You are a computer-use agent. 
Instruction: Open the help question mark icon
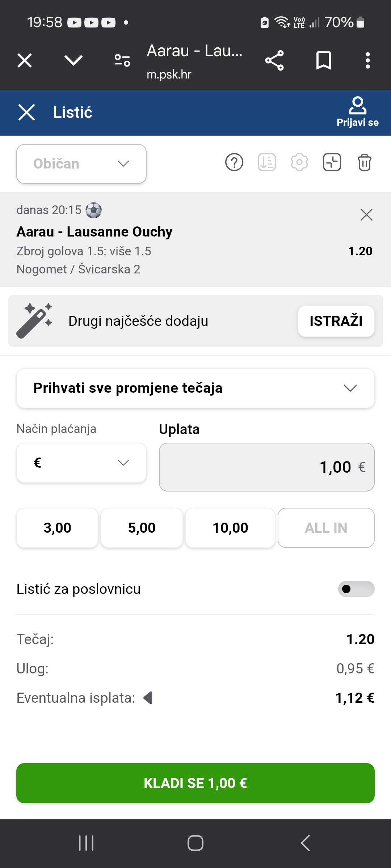point(234,162)
